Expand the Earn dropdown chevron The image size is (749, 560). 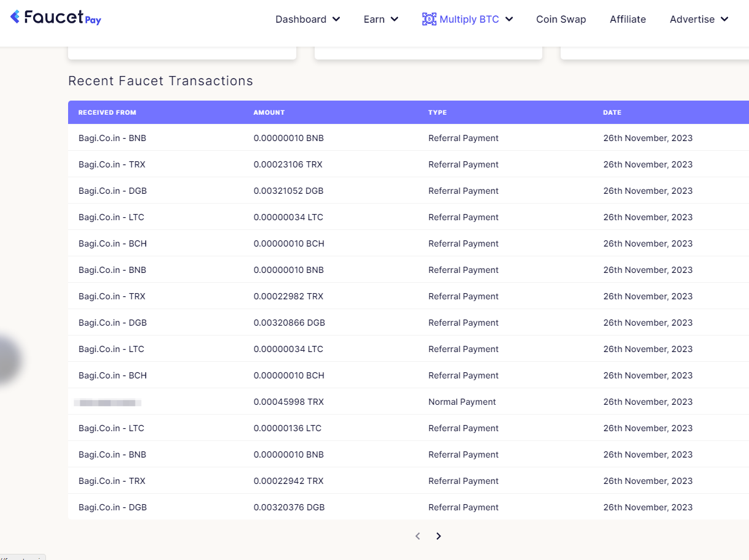point(394,19)
